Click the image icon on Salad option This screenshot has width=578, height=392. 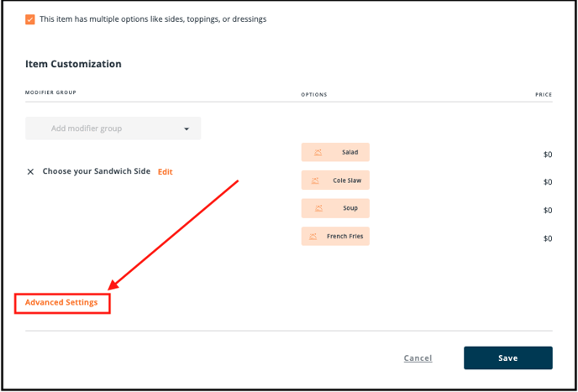(318, 152)
